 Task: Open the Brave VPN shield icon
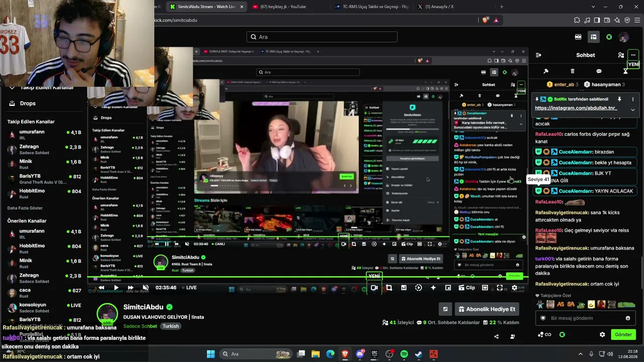pos(627,20)
